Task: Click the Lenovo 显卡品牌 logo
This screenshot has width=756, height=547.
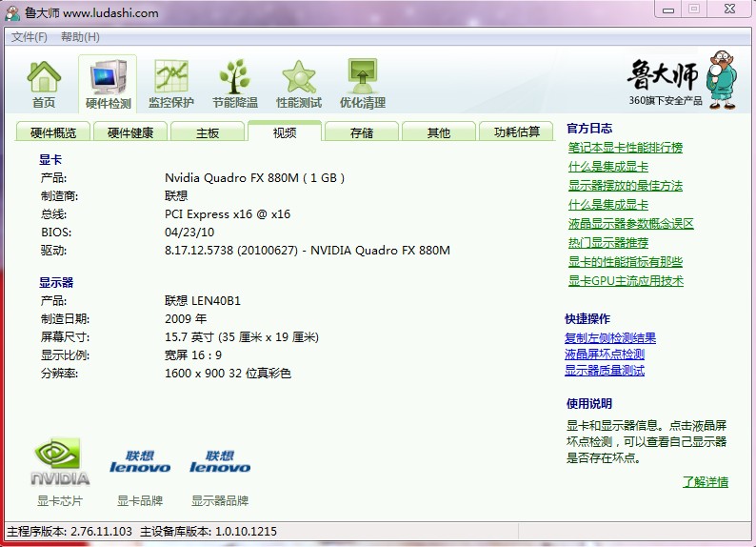Action: tap(140, 461)
